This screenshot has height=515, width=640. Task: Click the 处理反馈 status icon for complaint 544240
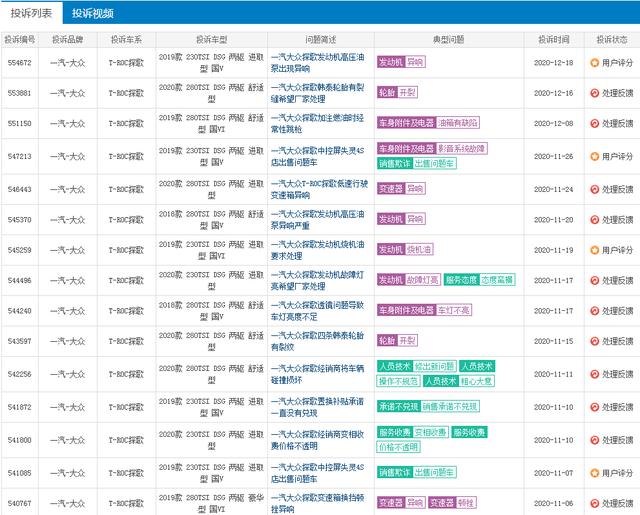coord(595,311)
